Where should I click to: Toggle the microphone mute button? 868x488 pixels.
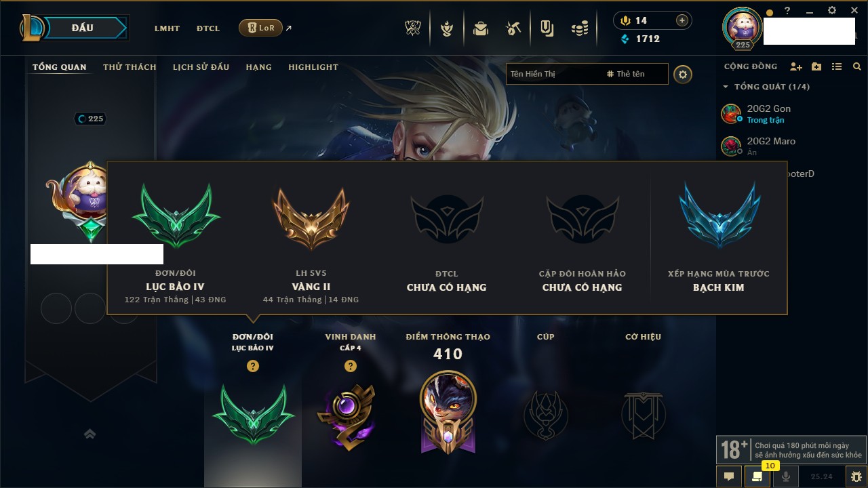[x=786, y=476]
